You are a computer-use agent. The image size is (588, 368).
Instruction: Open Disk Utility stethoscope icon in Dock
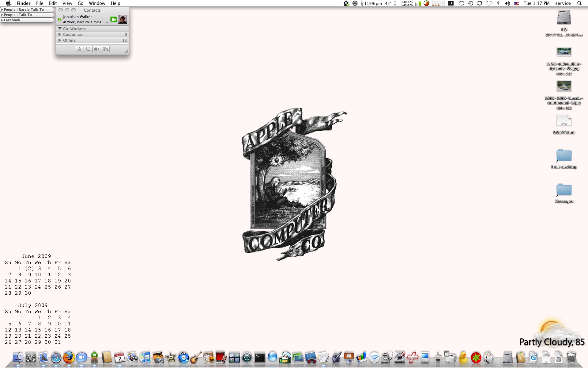point(387,358)
